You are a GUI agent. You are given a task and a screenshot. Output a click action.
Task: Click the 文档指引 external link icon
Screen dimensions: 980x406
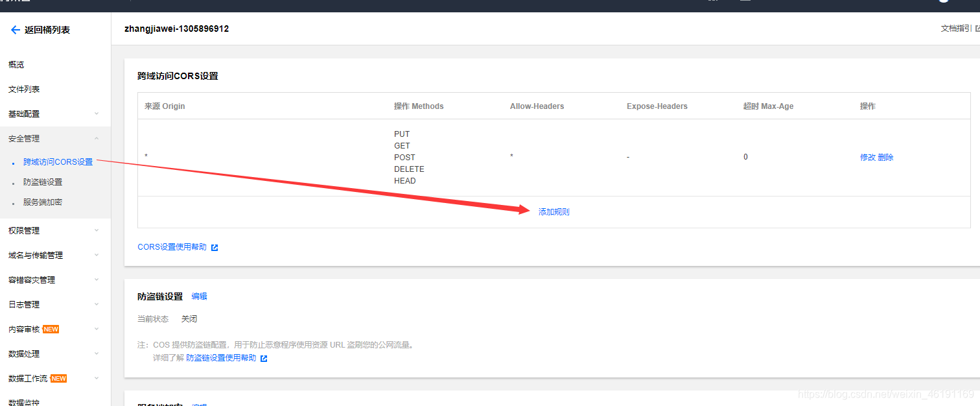pos(977,29)
